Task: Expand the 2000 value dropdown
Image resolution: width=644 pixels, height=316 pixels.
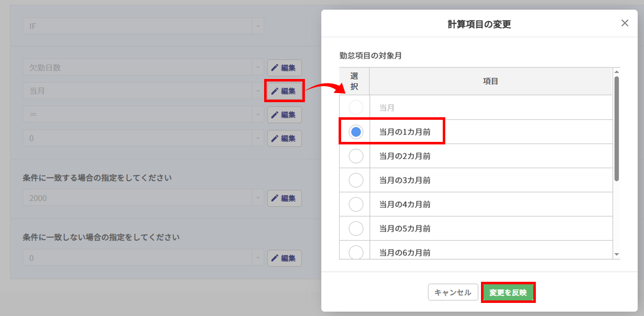Action: pos(258,198)
